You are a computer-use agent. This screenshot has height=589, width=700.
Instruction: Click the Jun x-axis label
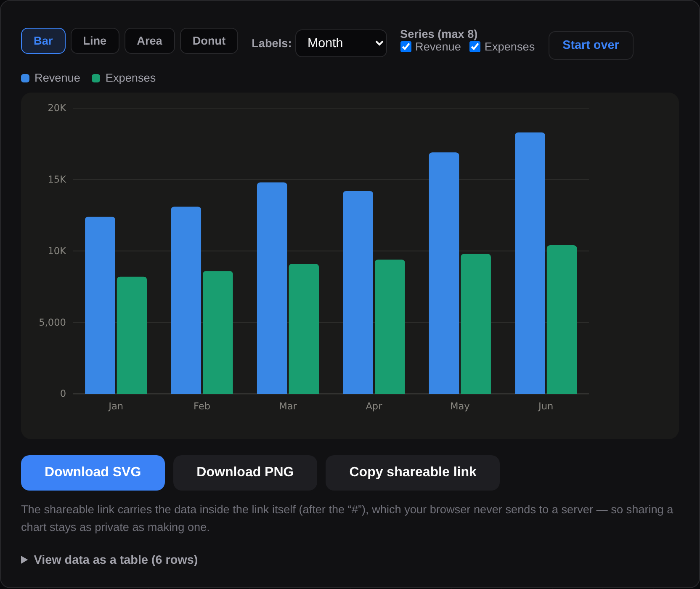click(546, 406)
